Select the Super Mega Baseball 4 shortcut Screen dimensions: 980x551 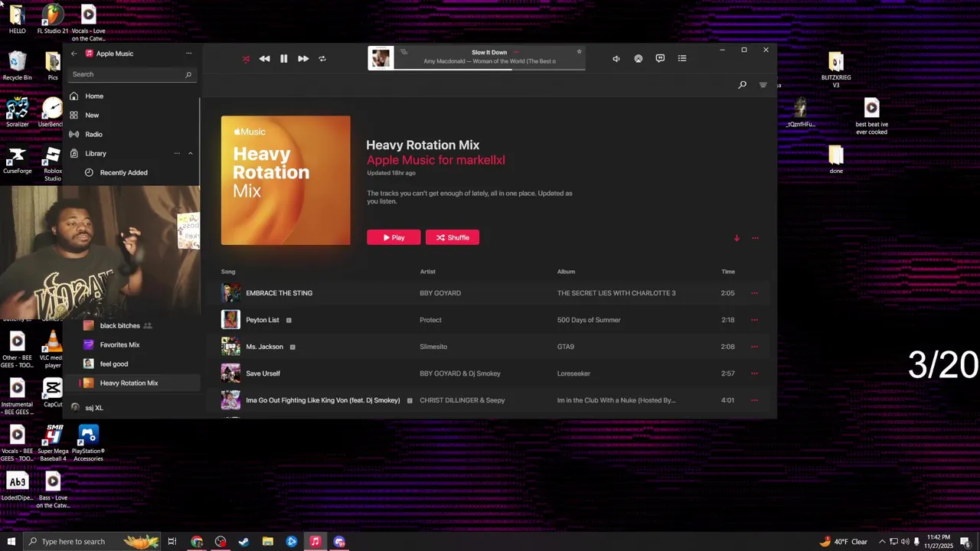pos(53,443)
